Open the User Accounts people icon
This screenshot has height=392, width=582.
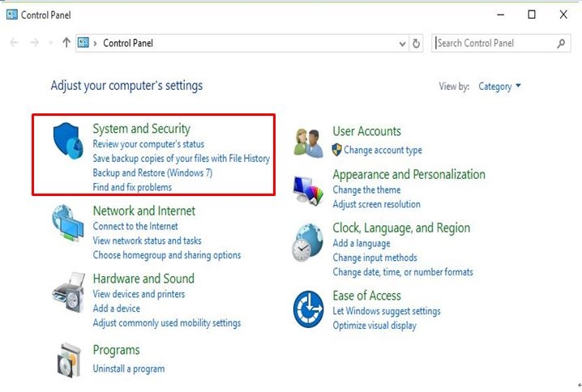click(x=308, y=143)
